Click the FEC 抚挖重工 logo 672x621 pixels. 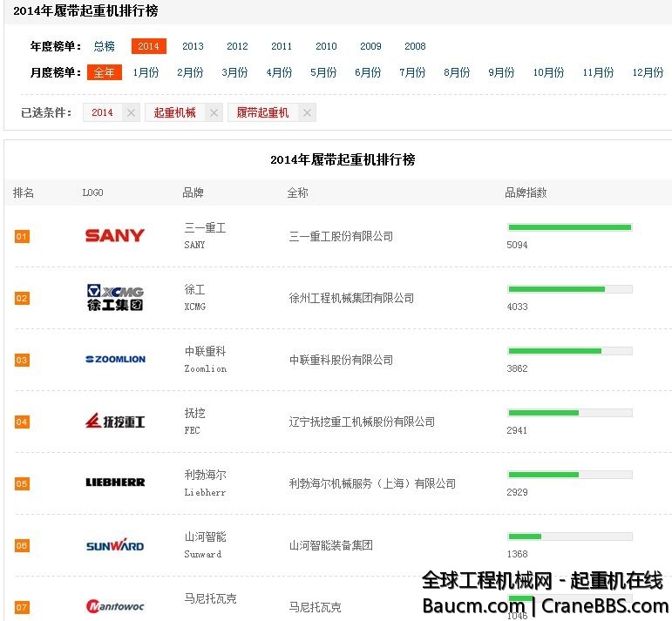click(115, 422)
